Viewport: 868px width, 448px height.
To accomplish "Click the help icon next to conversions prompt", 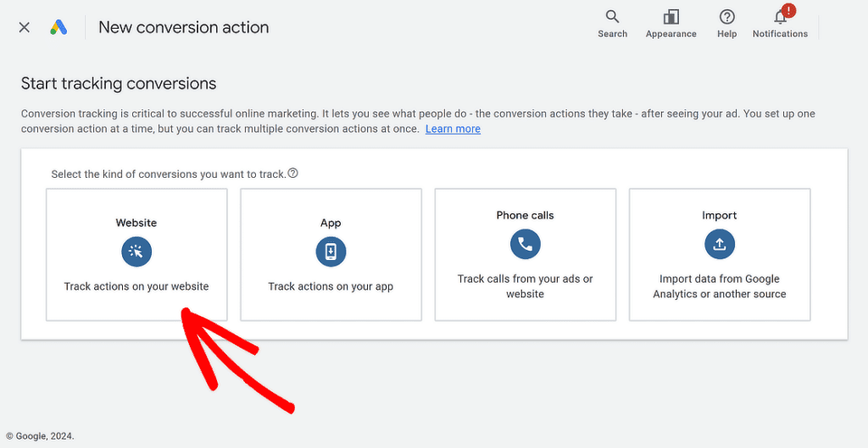I will coord(292,173).
